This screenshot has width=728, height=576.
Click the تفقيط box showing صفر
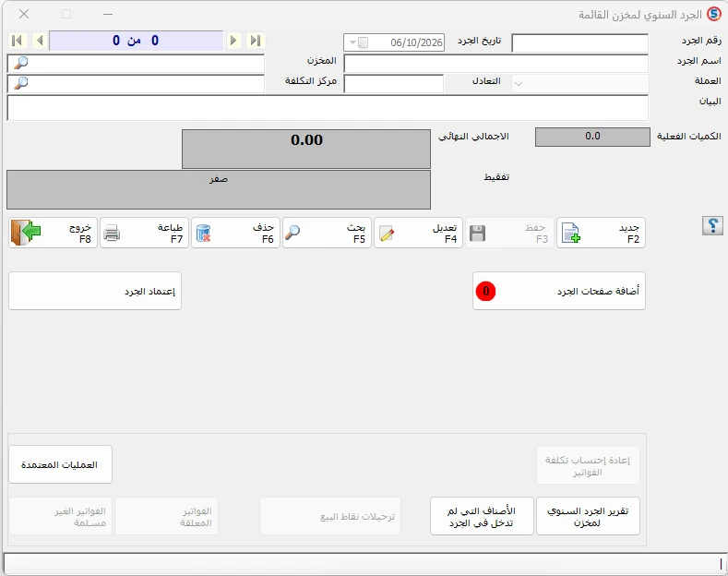point(219,189)
